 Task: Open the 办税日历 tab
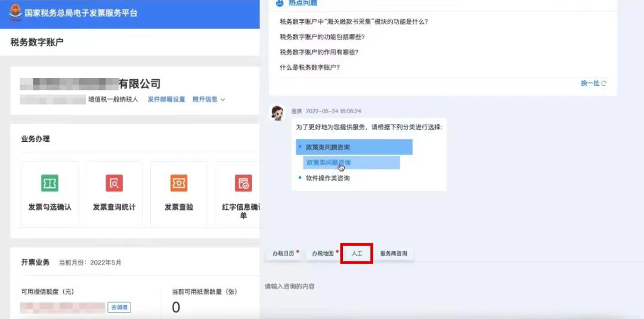tap(283, 253)
